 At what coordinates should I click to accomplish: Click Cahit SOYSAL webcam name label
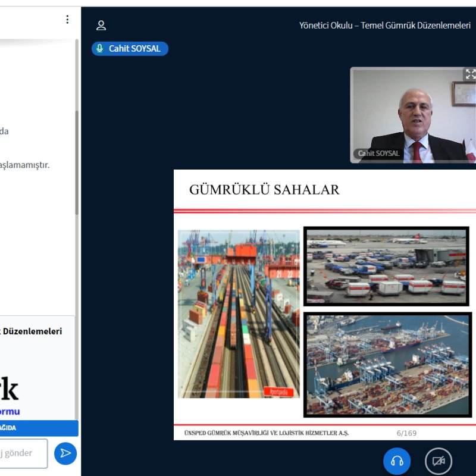[x=378, y=154]
